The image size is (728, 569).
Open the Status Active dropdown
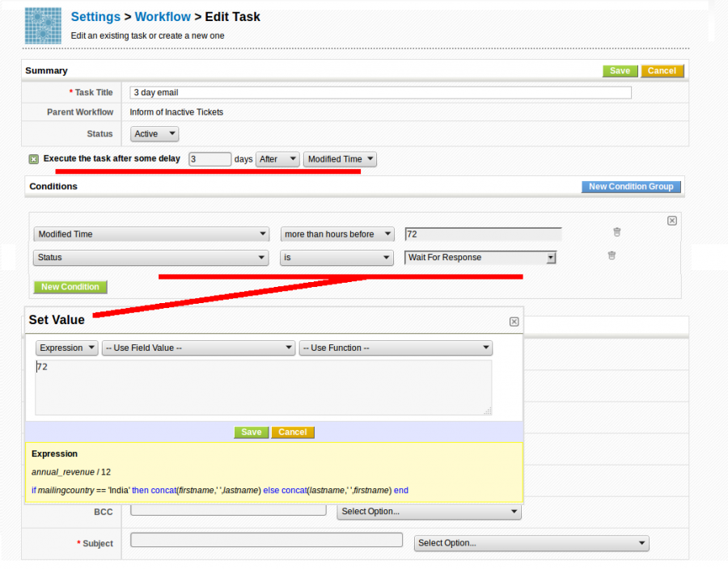[x=154, y=134]
